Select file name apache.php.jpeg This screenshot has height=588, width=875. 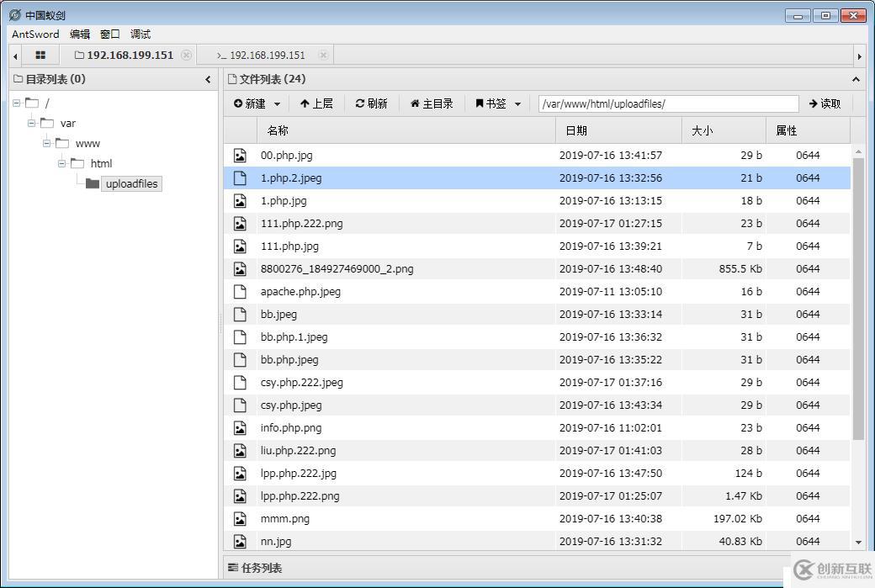(300, 292)
